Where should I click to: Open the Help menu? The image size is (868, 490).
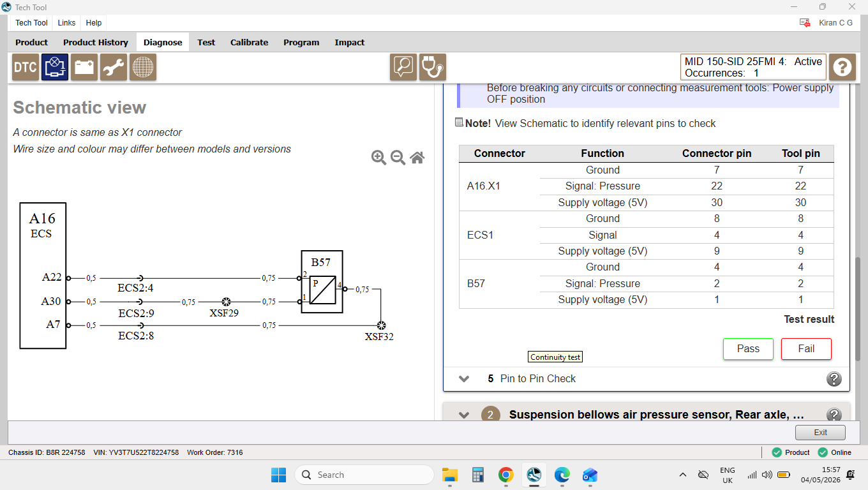point(94,23)
